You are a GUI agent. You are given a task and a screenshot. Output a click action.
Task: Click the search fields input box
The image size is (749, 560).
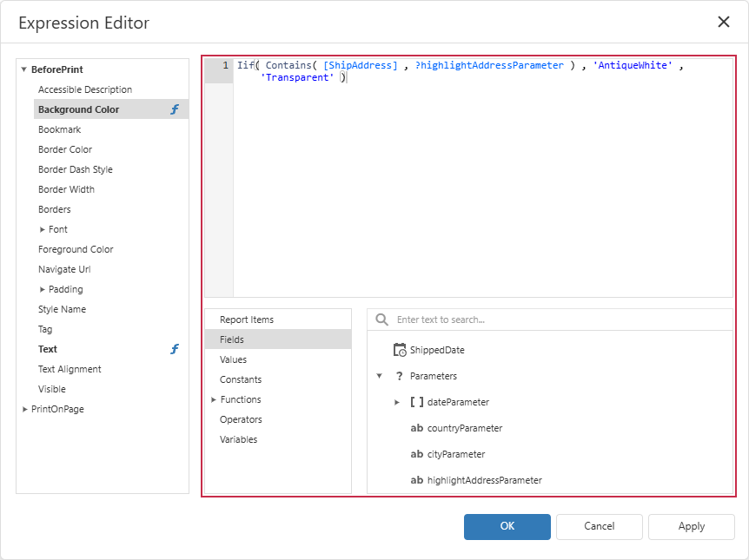pyautogui.click(x=549, y=320)
